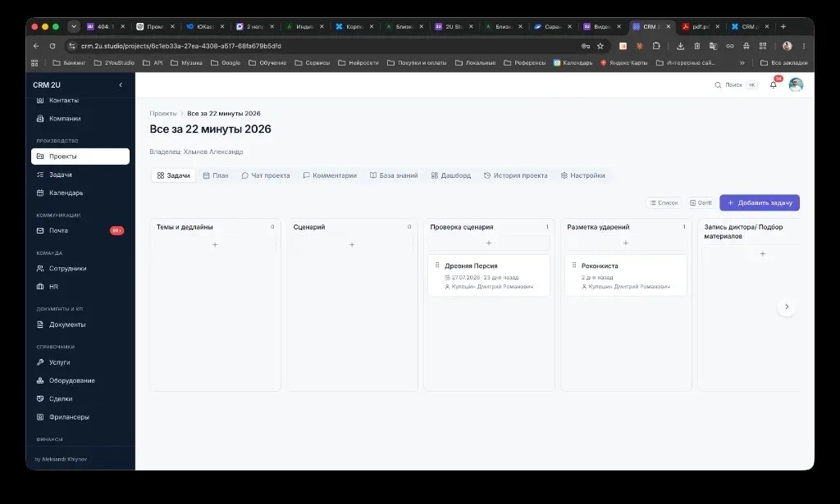Open notifications bell icon

773,84
